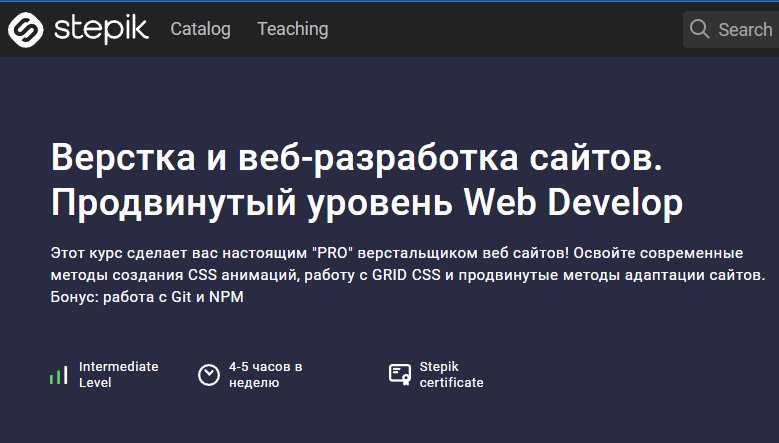The width and height of the screenshot is (779, 443).
Task: Click the "Бонус: работа с Git и NPM" line
Action: (146, 297)
